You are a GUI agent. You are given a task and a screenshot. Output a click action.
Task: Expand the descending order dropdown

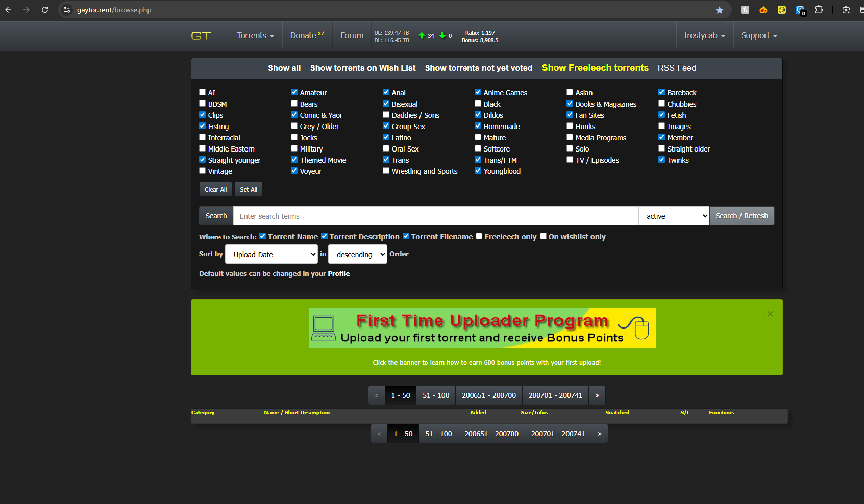click(x=357, y=255)
